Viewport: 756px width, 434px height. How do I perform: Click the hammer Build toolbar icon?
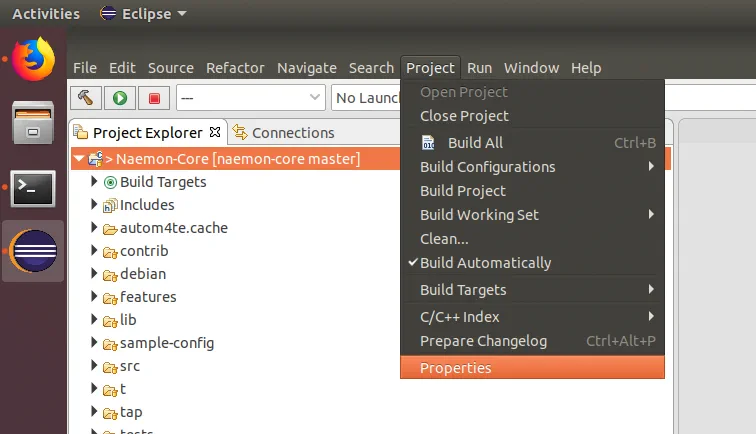[86, 98]
